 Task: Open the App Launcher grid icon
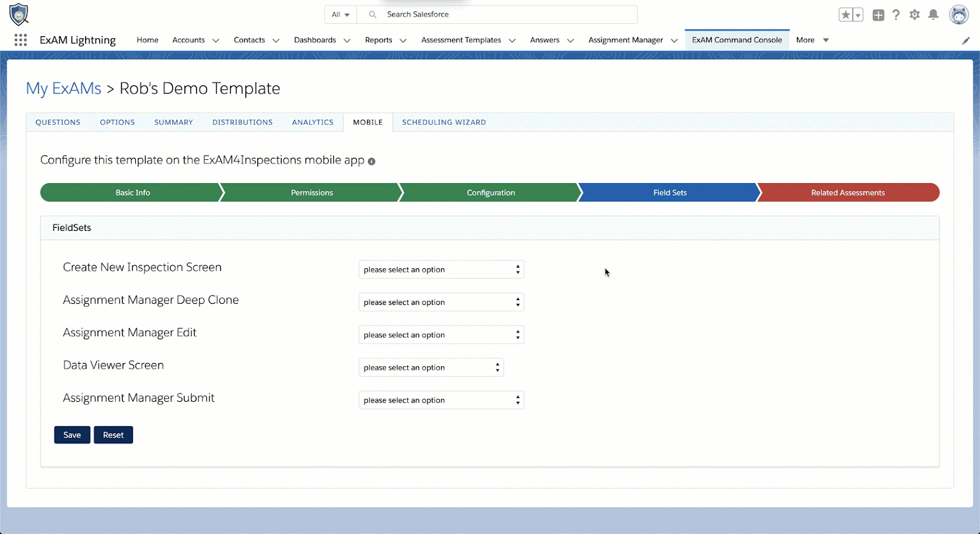click(x=20, y=40)
